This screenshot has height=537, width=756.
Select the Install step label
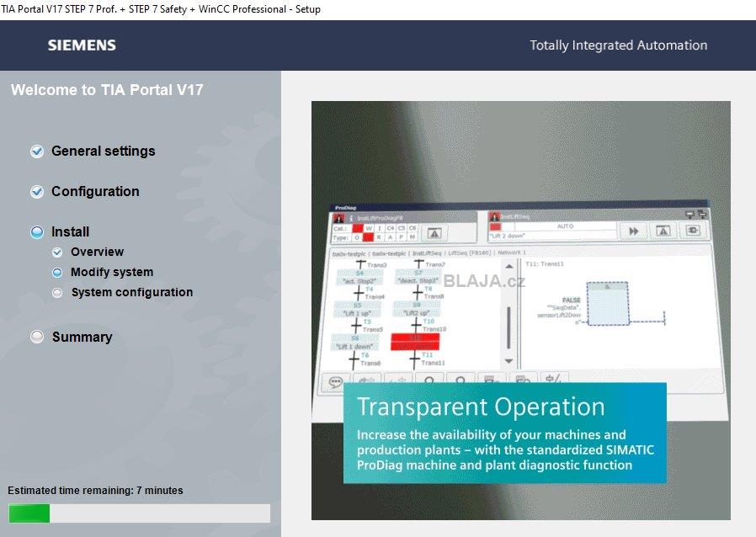click(x=71, y=231)
